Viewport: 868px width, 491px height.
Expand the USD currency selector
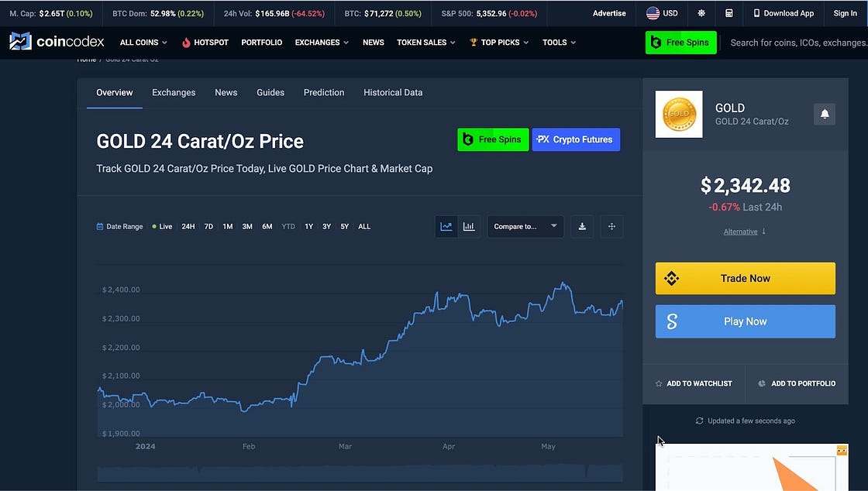tap(662, 13)
